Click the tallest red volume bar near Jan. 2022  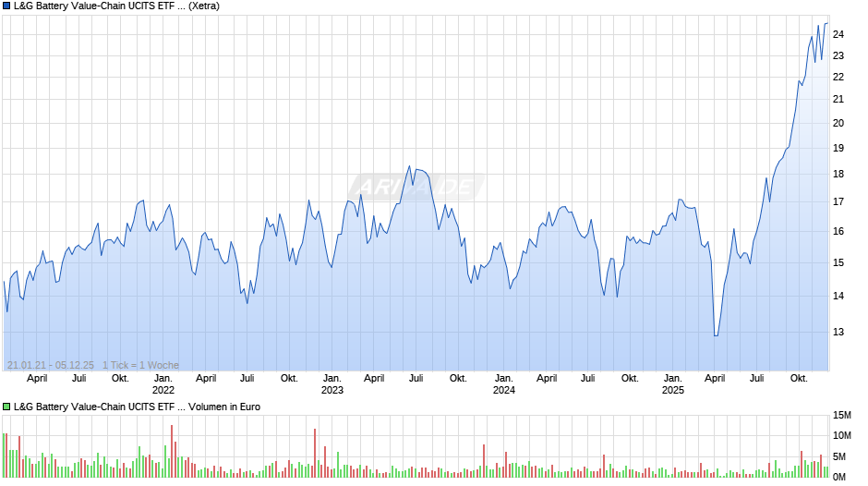[x=172, y=451]
